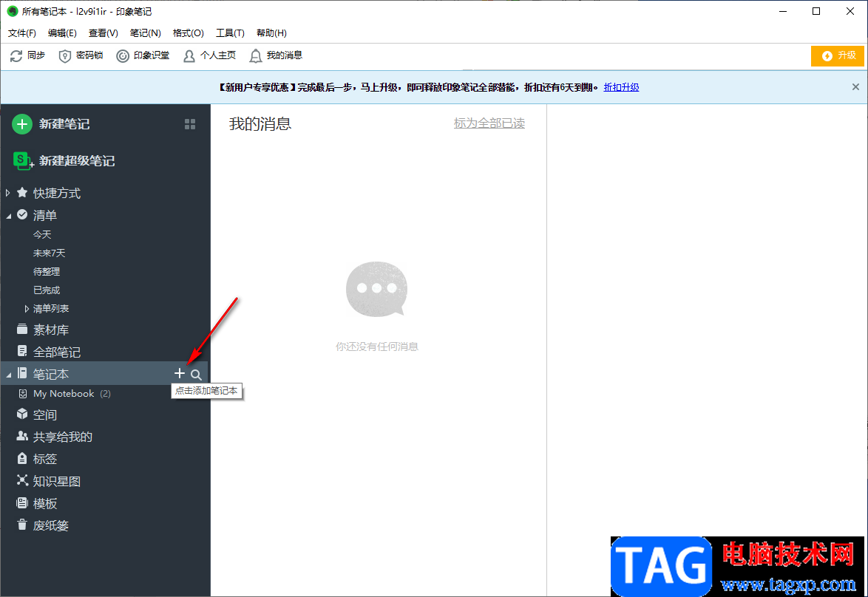Click the notebook search magnifier icon

coord(196,375)
